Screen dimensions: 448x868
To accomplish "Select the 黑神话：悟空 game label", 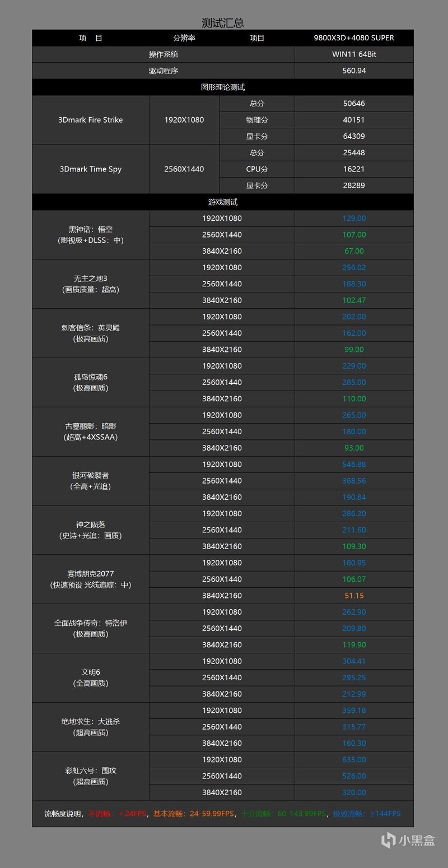I will click(x=91, y=229).
